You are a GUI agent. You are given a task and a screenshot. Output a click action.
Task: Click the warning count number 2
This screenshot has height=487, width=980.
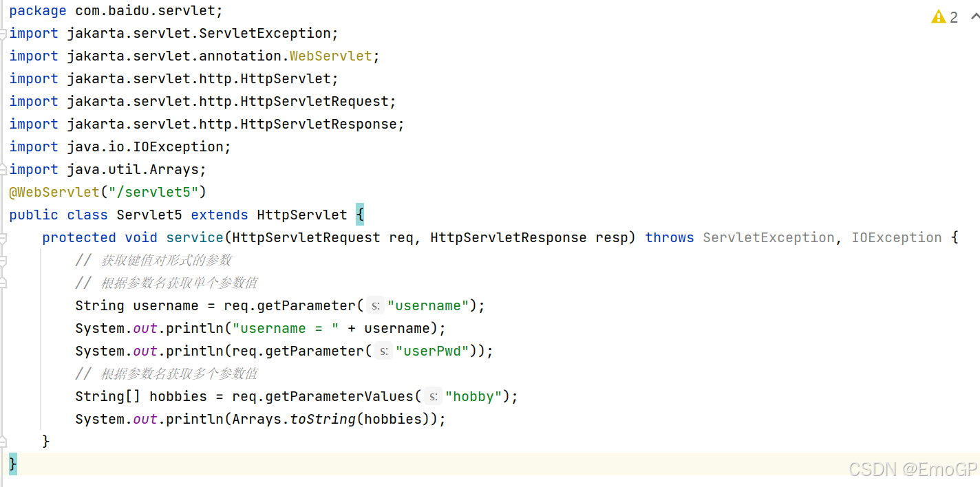point(954,17)
